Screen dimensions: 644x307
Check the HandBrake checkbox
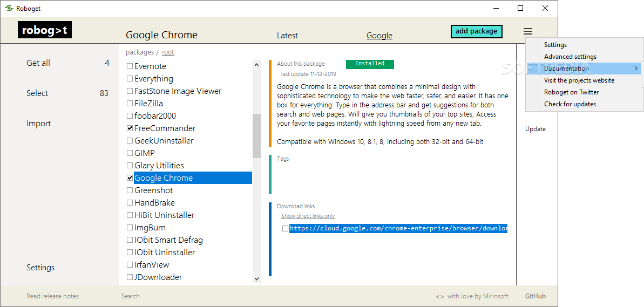(x=130, y=203)
